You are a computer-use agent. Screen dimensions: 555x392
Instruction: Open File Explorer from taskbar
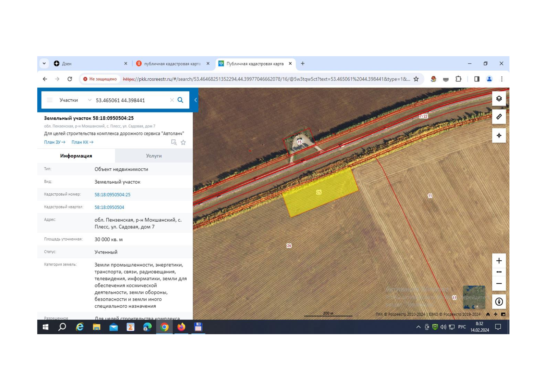(x=96, y=327)
